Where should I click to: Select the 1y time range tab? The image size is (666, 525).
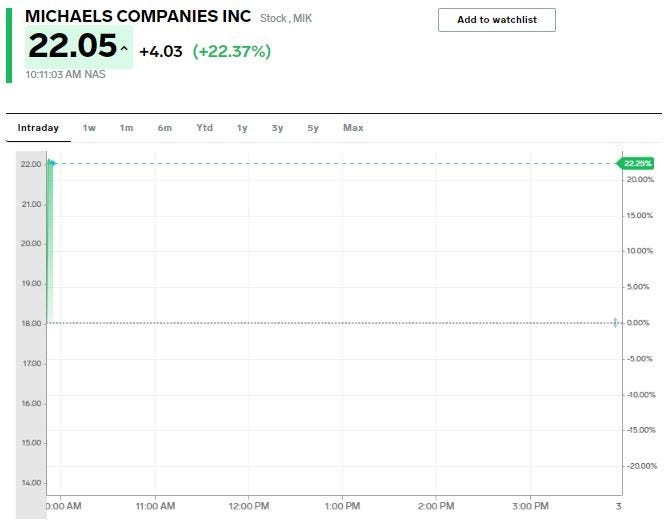[242, 128]
